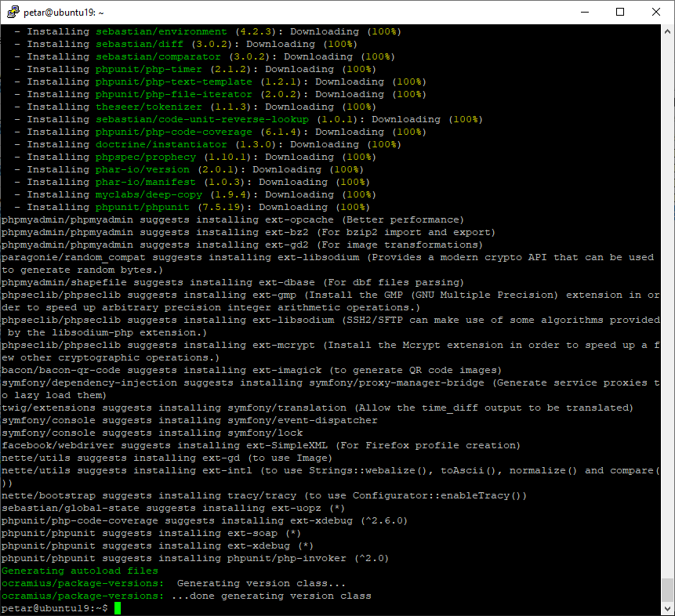
Task: Click 'theseer/tokenizer' package name
Action: coord(148,107)
